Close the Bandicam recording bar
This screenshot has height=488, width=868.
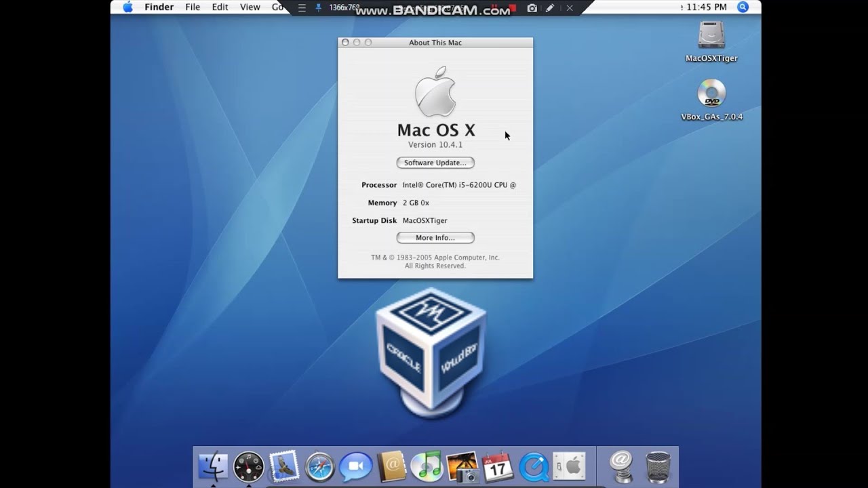(570, 8)
